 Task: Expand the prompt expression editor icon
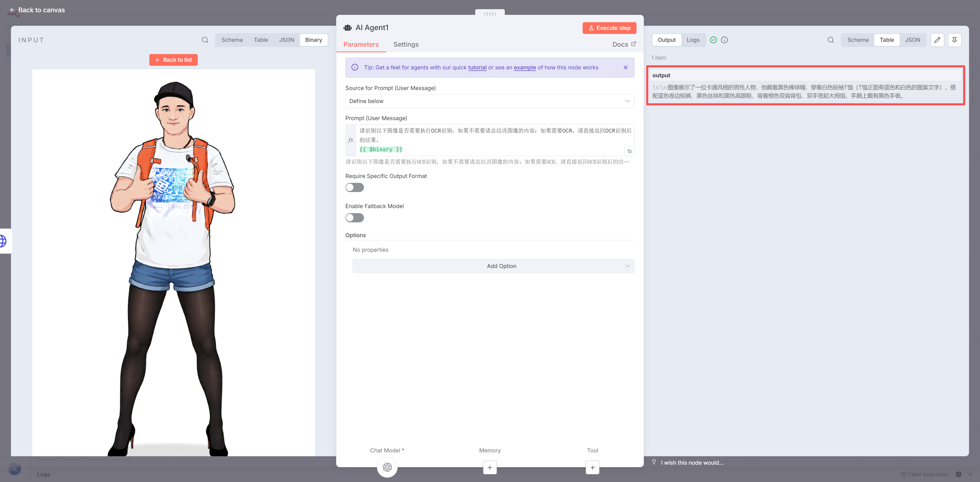[629, 151]
